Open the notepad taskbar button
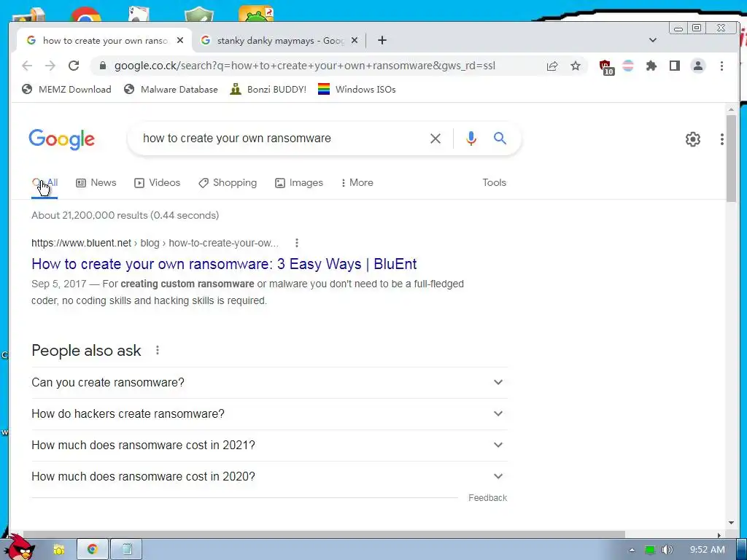Screen dimensions: 747x560 pos(126,550)
